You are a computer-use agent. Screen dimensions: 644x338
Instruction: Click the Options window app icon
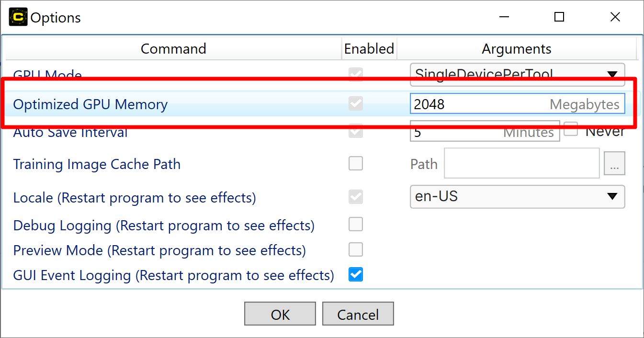[x=18, y=17]
